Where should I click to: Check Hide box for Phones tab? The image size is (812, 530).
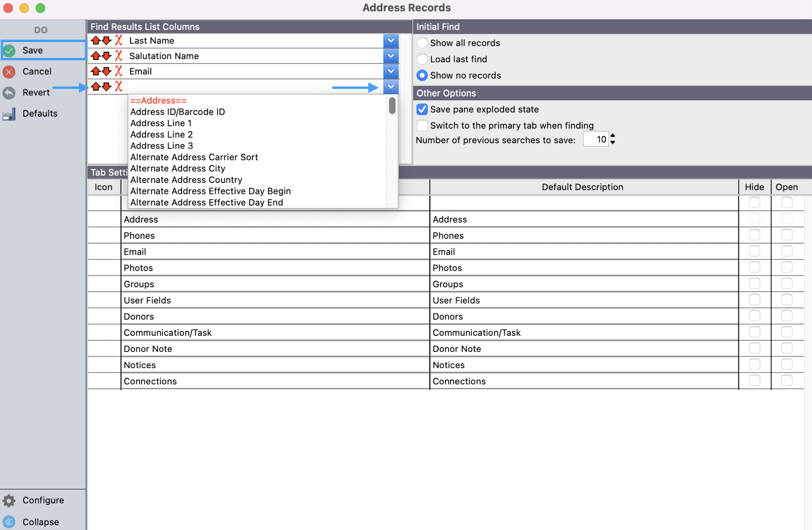pos(754,235)
